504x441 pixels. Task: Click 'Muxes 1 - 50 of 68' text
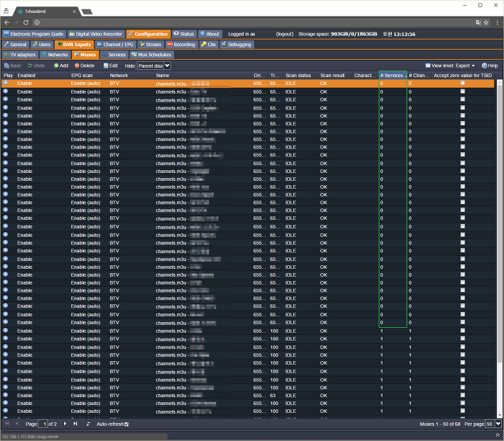pyautogui.click(x=440, y=424)
